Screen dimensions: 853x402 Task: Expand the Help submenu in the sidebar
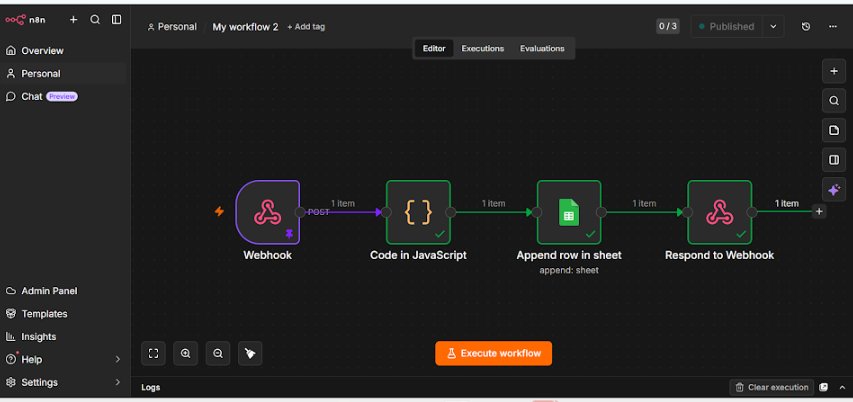117,360
